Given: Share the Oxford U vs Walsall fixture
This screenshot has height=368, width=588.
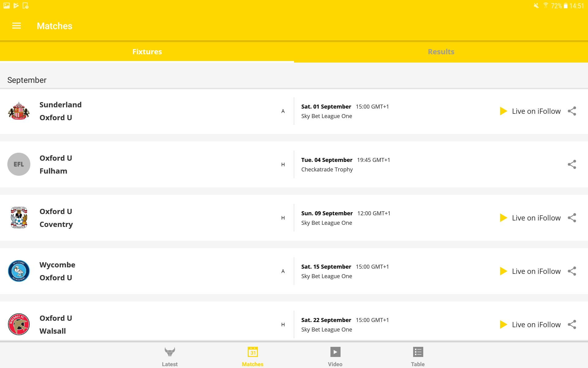Looking at the screenshot, I should pyautogui.click(x=572, y=324).
